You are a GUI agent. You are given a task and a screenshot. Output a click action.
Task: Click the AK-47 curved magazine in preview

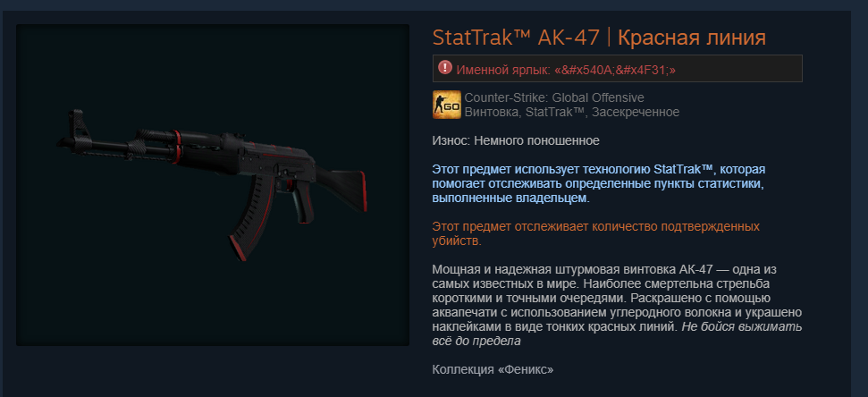click(252, 216)
